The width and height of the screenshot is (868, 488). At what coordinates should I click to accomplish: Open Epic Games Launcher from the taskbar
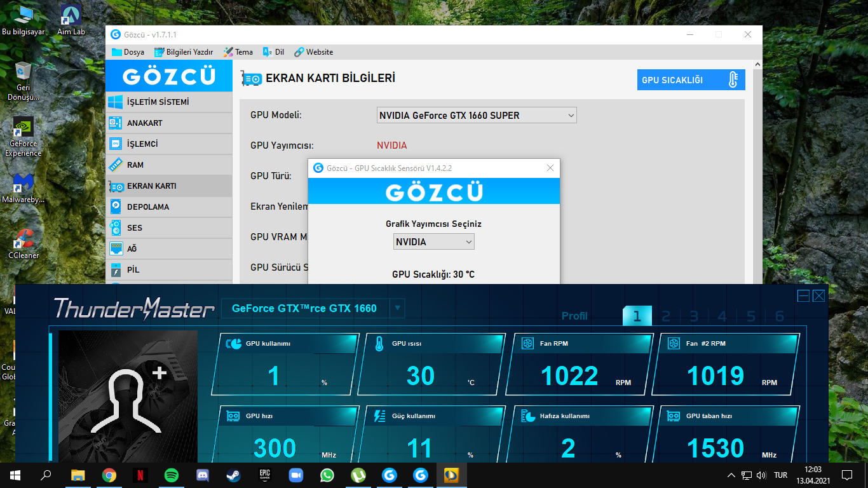tap(265, 475)
